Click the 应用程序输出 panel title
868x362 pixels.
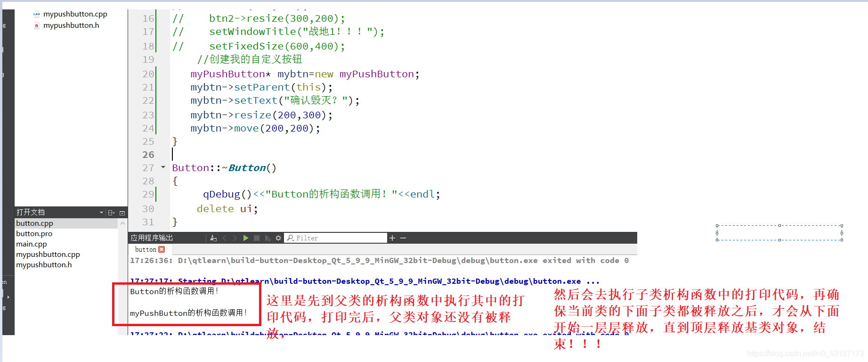pos(152,238)
